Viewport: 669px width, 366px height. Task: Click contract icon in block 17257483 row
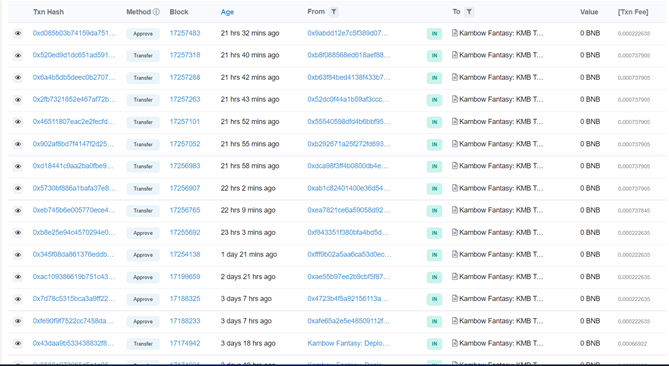[455, 33]
